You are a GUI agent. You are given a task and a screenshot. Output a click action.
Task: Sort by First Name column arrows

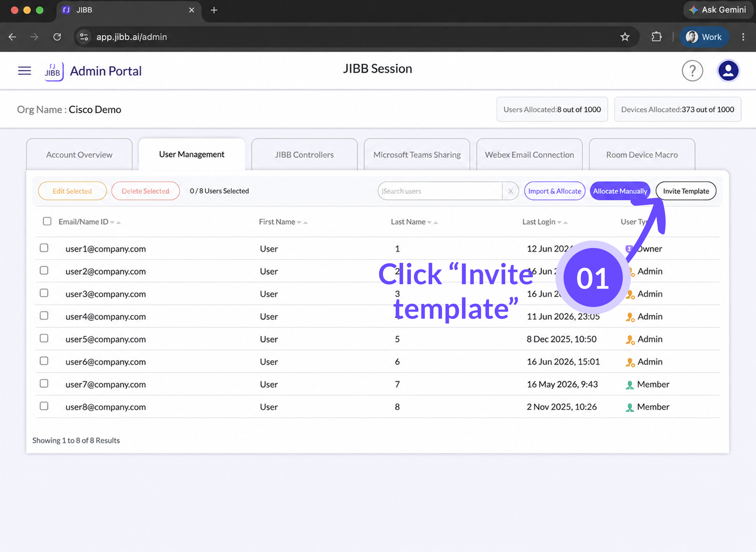(x=302, y=223)
